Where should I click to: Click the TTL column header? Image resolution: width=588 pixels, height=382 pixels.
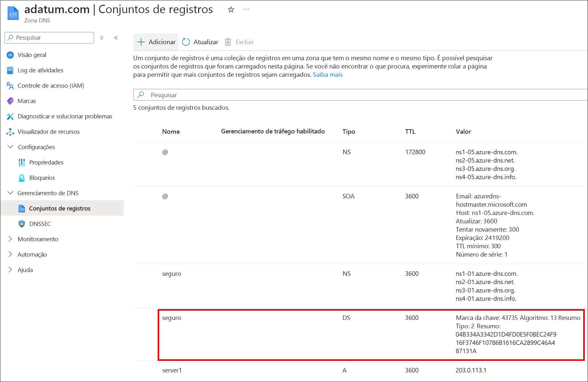pos(410,131)
